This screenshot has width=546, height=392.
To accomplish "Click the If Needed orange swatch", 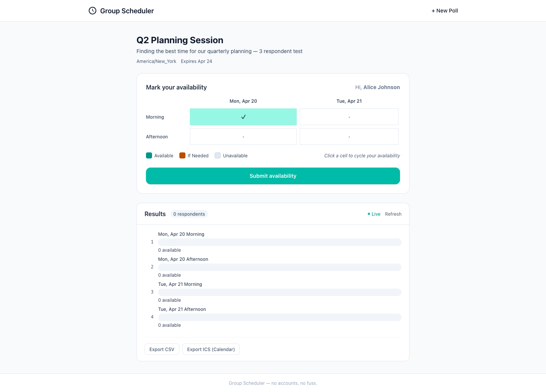I will [x=182, y=155].
